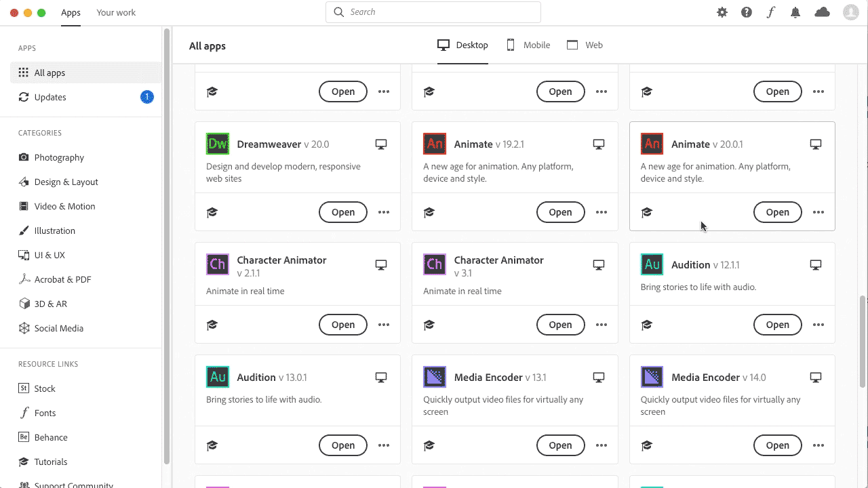
Task: Select the Desktop platform tab
Action: (x=462, y=45)
